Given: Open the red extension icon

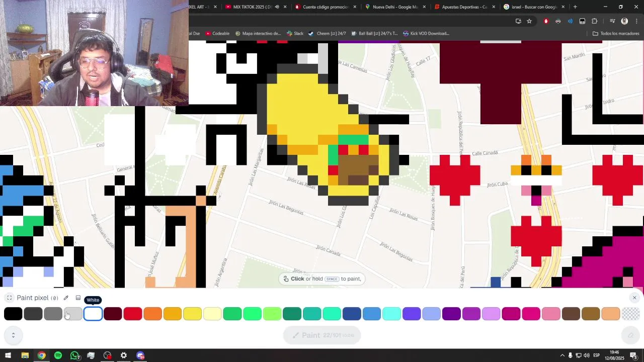Looking at the screenshot, I should point(546,21).
